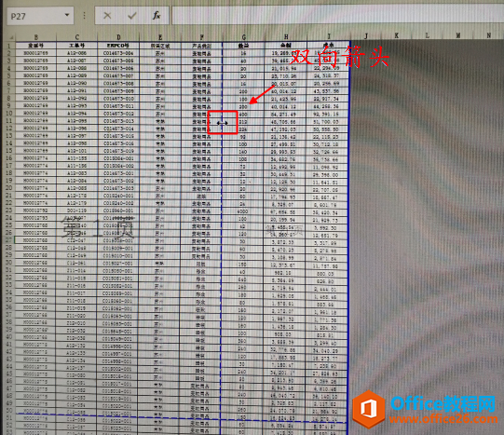The width and height of the screenshot is (504, 435).
Task: Click quantity cell 140 in row 15
Action: coord(243,152)
